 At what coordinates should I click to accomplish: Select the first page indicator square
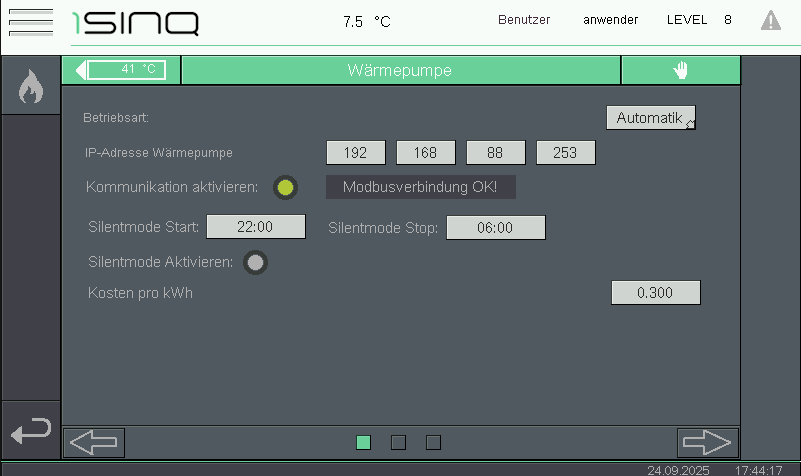click(x=363, y=442)
